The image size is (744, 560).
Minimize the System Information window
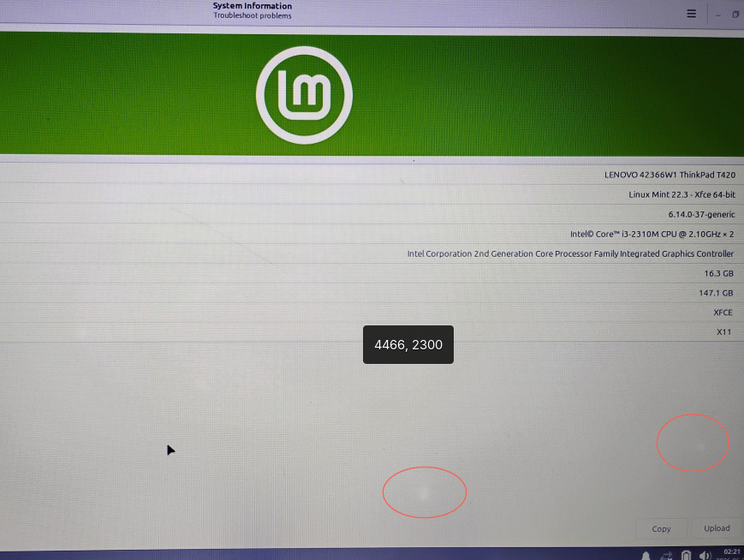click(x=718, y=15)
